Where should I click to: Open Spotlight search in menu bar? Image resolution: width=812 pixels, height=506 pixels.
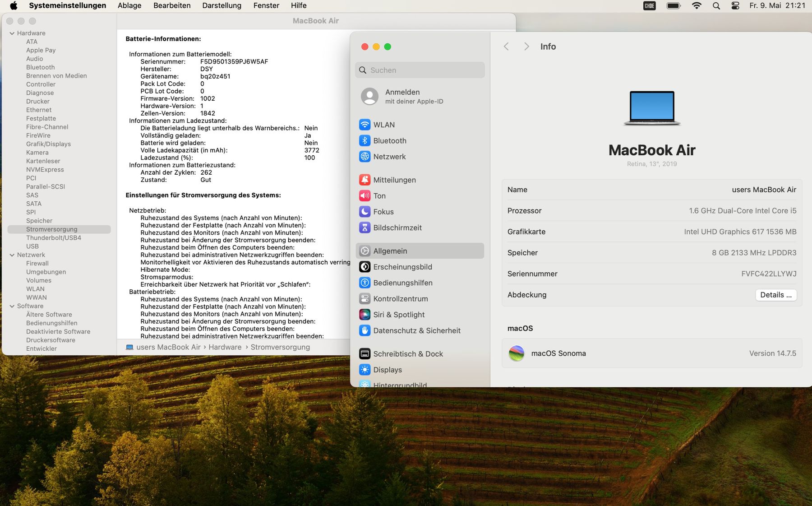pyautogui.click(x=716, y=5)
